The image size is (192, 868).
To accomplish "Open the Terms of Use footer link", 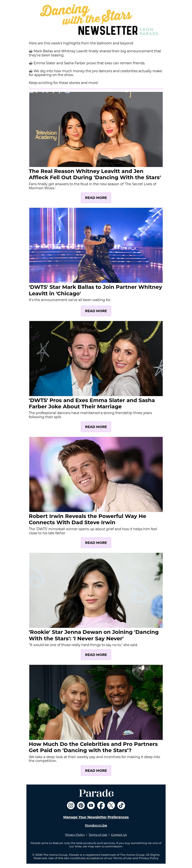I will (x=98, y=835).
